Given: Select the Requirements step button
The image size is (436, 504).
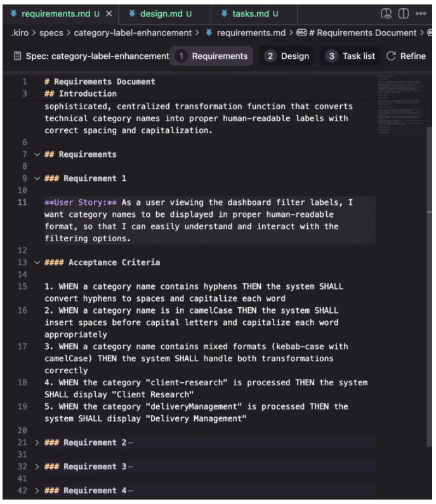Looking at the screenshot, I should point(211,56).
